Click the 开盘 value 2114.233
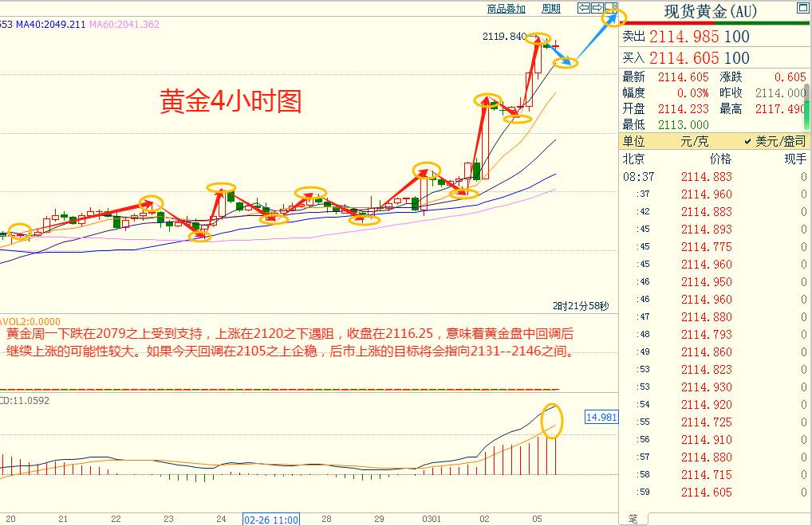 click(683, 109)
